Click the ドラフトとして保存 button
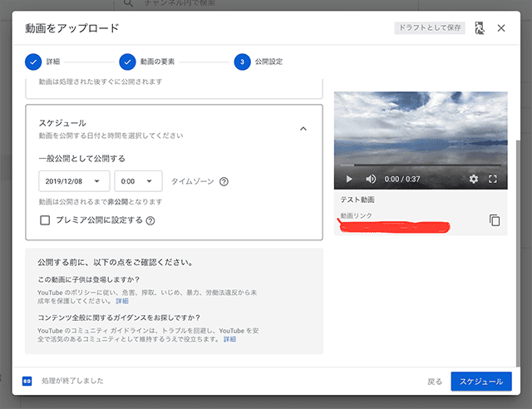Viewport: 532px width, 409px height. 430,27
